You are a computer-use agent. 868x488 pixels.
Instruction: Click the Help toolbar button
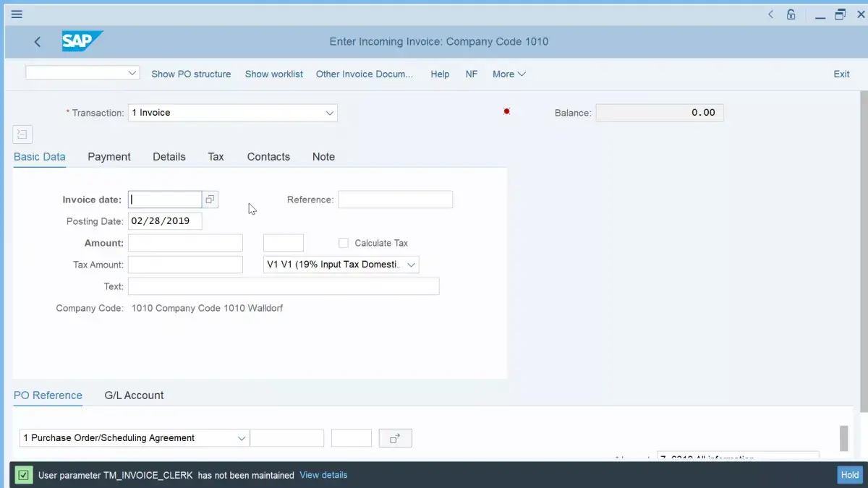440,74
